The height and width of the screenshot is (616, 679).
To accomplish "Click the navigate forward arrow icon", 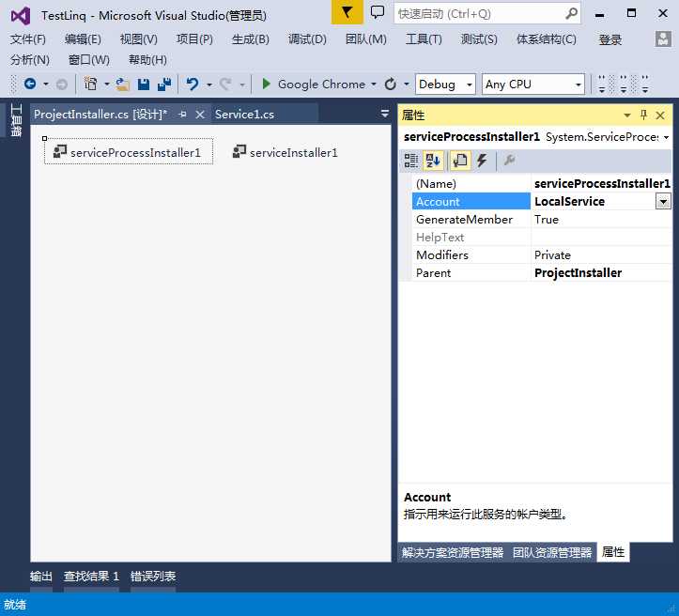I will pyautogui.click(x=62, y=84).
